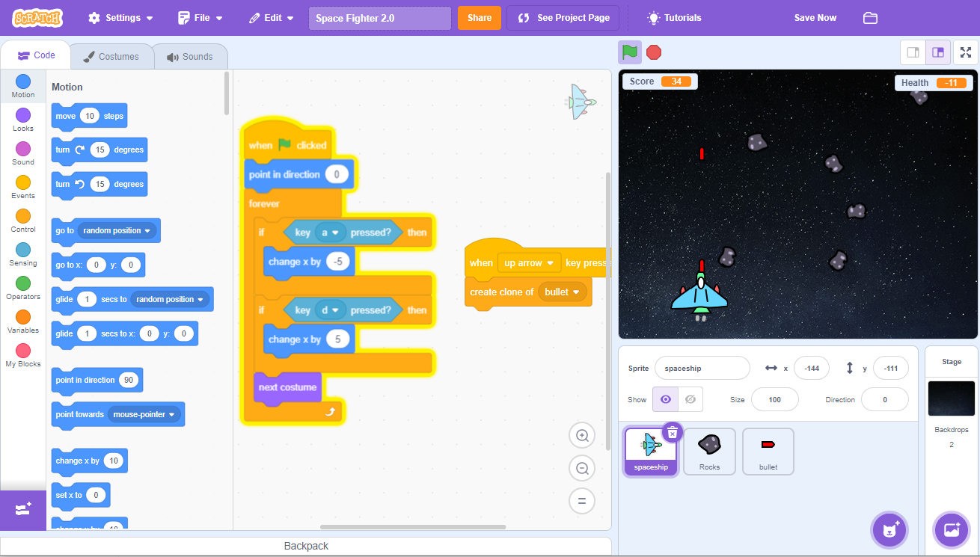Click the workspace vertical scrollbar
Image resolution: width=980 pixels, height=557 pixels.
[x=607, y=310]
